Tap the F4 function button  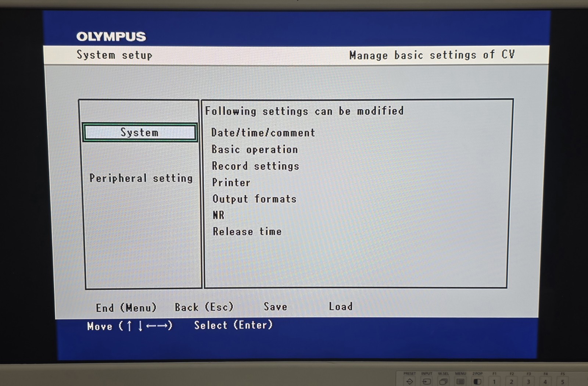545,382
